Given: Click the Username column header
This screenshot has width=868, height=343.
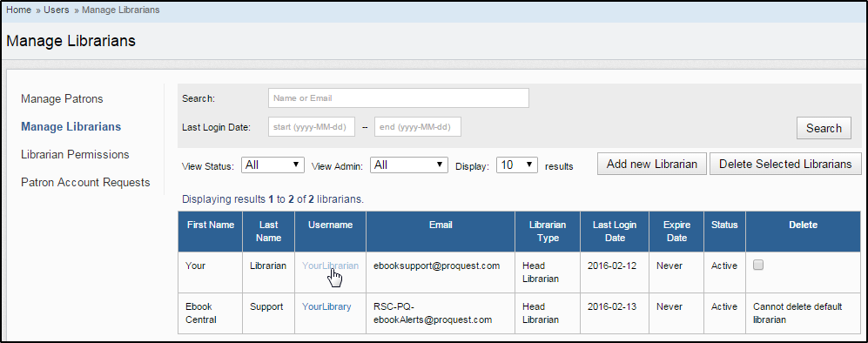Looking at the screenshot, I should 331,232.
